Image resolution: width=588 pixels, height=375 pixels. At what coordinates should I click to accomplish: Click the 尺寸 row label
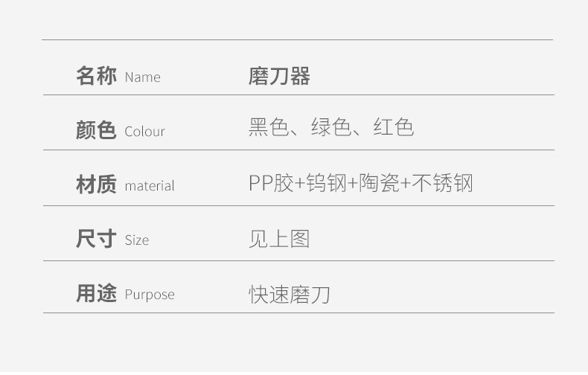tap(96, 239)
